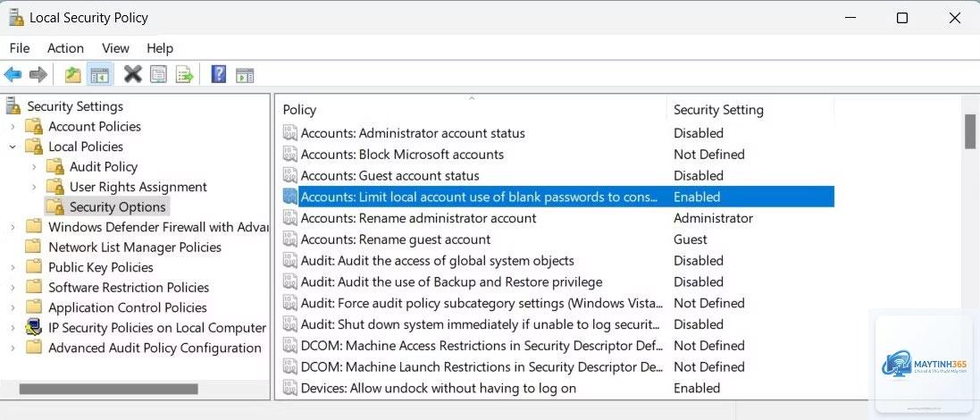The height and width of the screenshot is (420, 980).
Task: Expand the Public Key Policies node
Action: pos(13,267)
